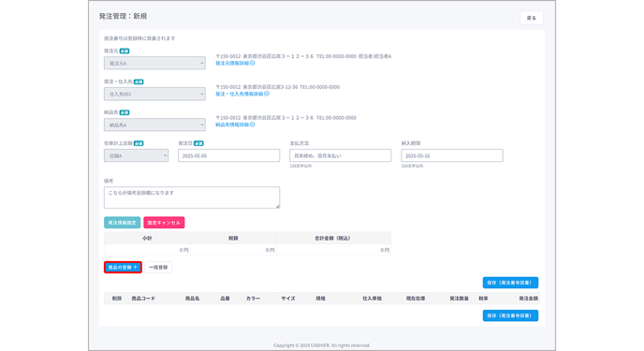Click the 商品の登録＋ button
Screen dimensions: 644x351
coord(123,268)
